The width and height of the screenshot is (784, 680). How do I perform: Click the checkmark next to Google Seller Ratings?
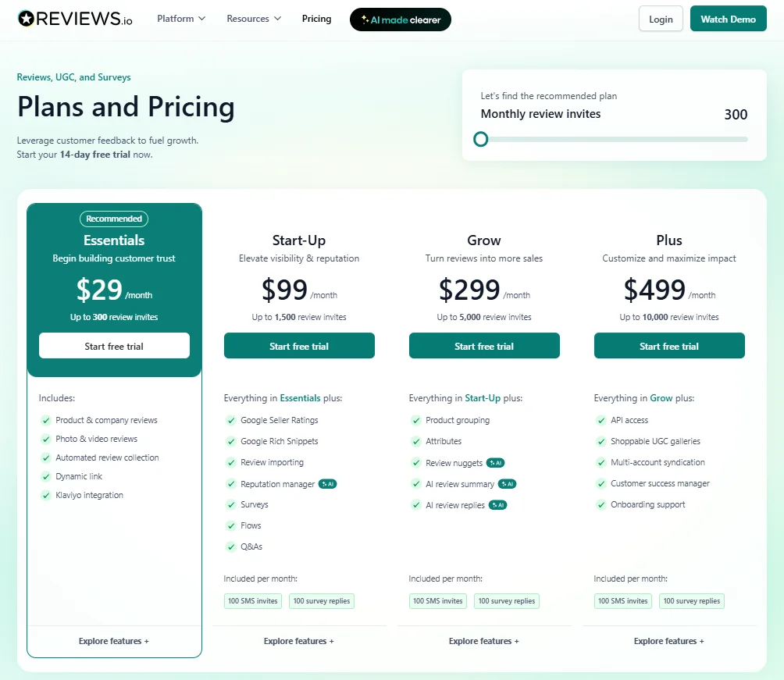click(231, 420)
